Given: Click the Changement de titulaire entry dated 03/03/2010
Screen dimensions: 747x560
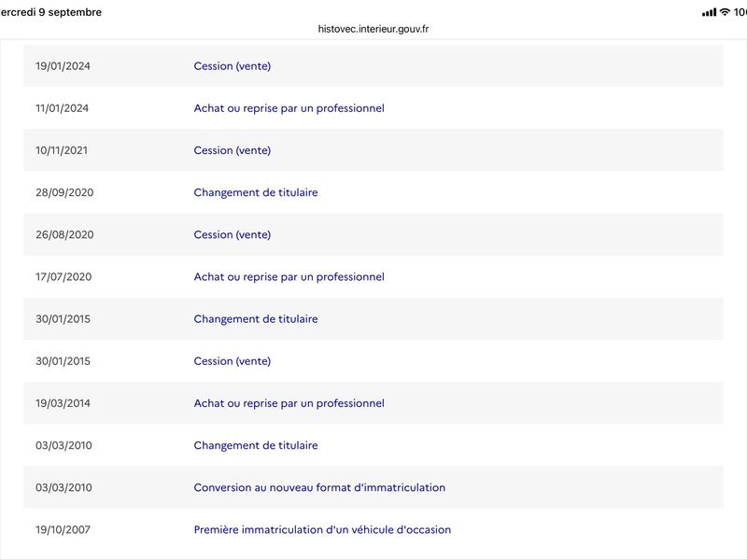Looking at the screenshot, I should click(x=255, y=445).
